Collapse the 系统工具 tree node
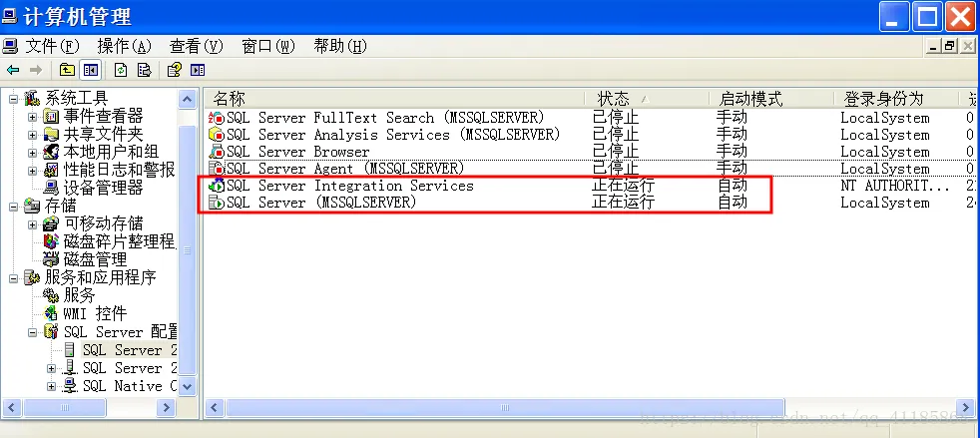This screenshot has width=980, height=438. click(13, 98)
